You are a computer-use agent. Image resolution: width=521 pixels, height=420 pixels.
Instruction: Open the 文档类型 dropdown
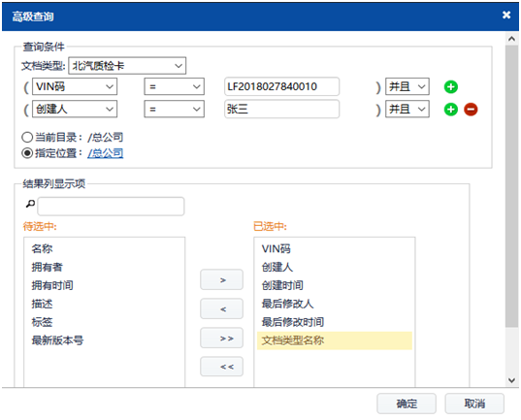(x=127, y=66)
